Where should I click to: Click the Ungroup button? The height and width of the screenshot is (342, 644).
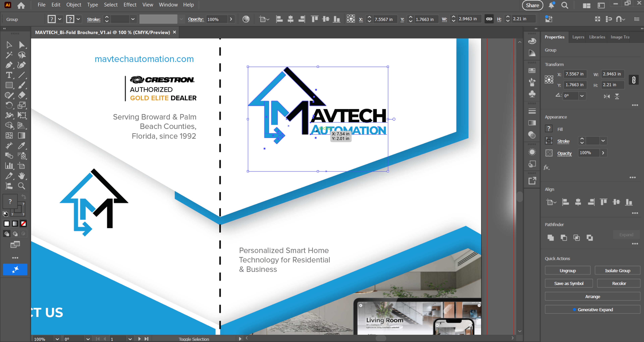click(x=568, y=271)
